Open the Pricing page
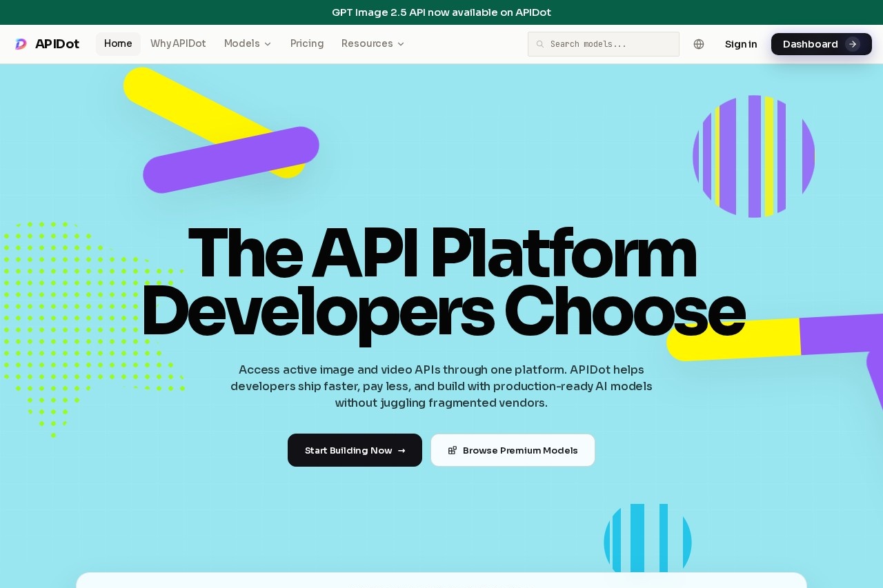The image size is (883, 588). point(307,44)
